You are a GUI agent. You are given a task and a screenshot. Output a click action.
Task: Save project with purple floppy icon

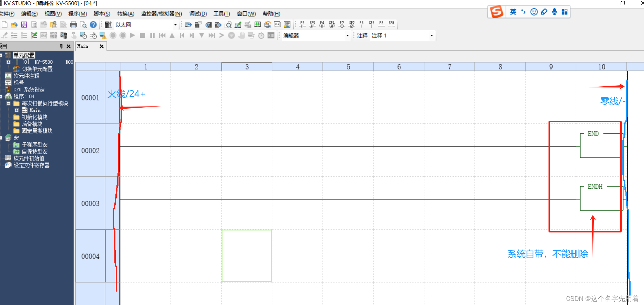pyautogui.click(x=24, y=25)
